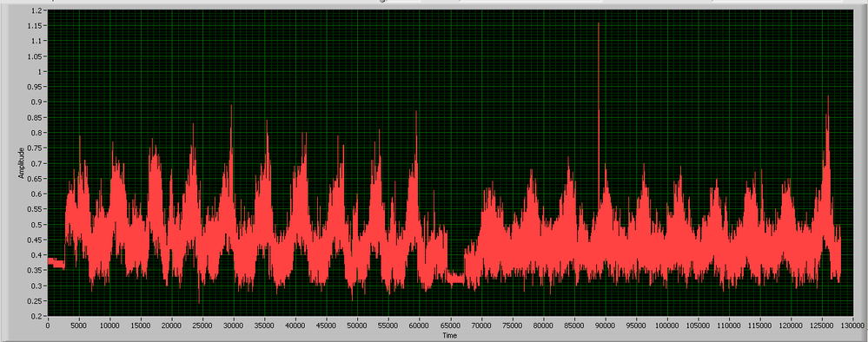Screen dimensions: 868x342
Task: Click the 0.75 amplitude tick label
Action: click(38, 148)
